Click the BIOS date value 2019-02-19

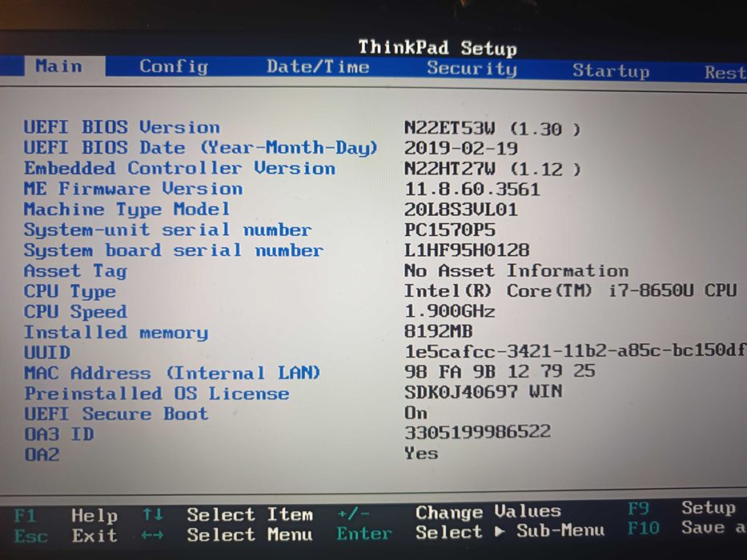pyautogui.click(x=460, y=148)
